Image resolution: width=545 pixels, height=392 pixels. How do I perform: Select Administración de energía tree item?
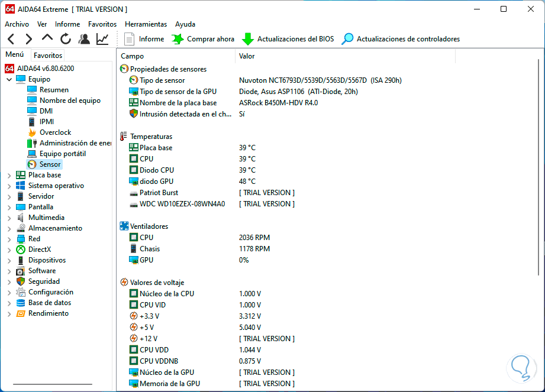coord(75,143)
